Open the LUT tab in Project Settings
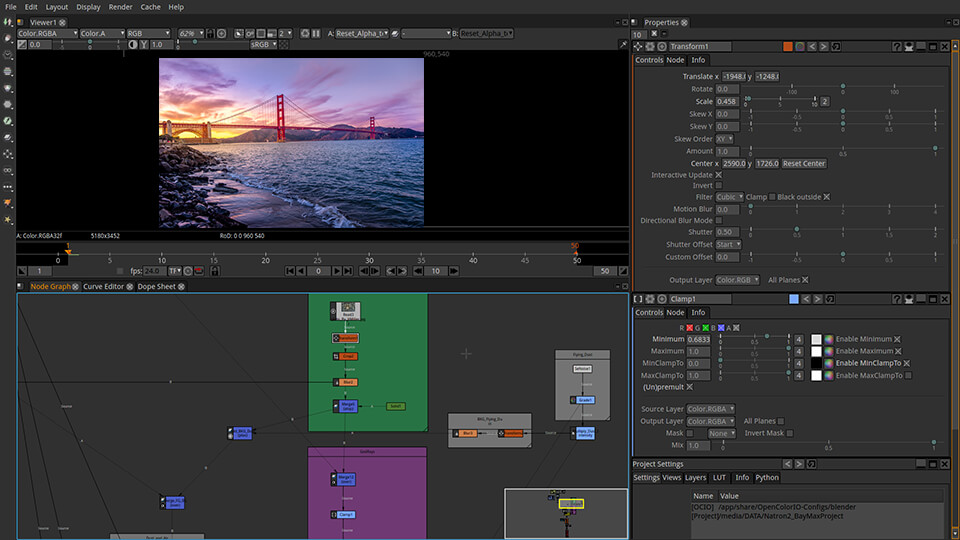Viewport: 960px width, 540px height. coord(719,478)
